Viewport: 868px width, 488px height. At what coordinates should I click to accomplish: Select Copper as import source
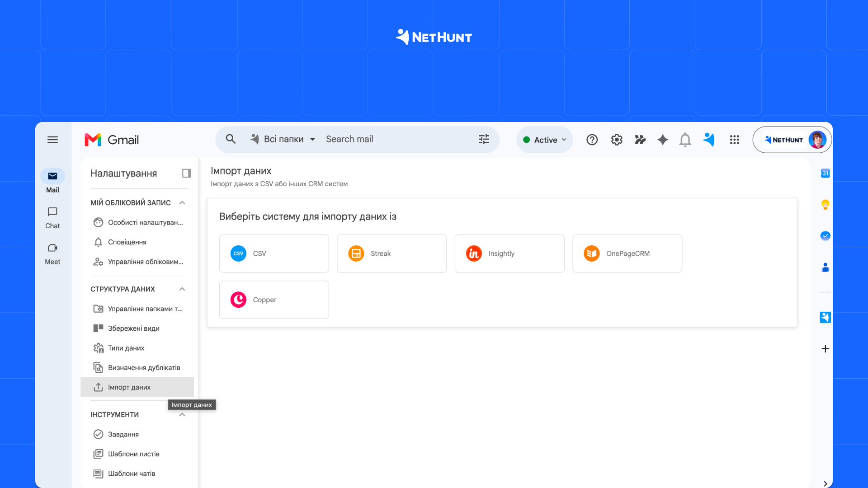pyautogui.click(x=274, y=300)
